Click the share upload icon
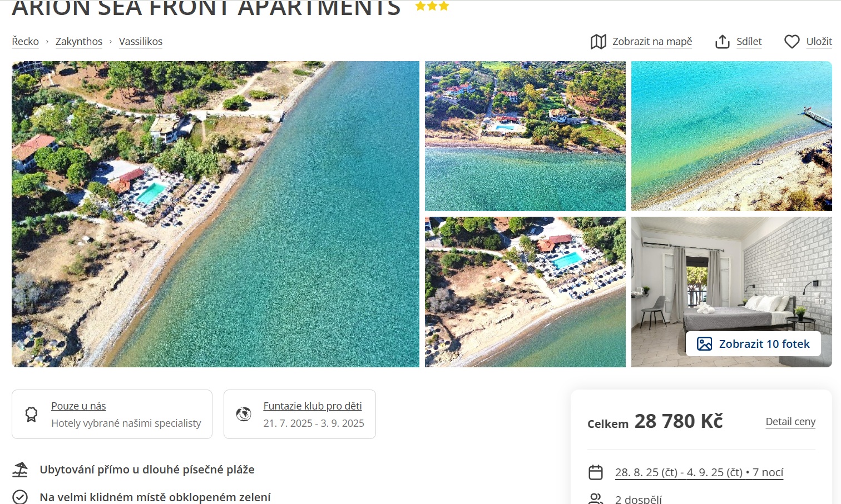Image resolution: width=841 pixels, height=504 pixels. tap(722, 42)
